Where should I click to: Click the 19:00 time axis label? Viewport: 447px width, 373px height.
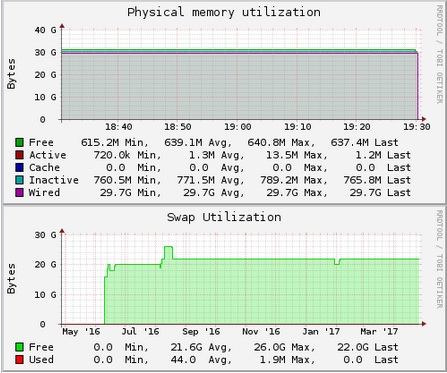tap(238, 127)
